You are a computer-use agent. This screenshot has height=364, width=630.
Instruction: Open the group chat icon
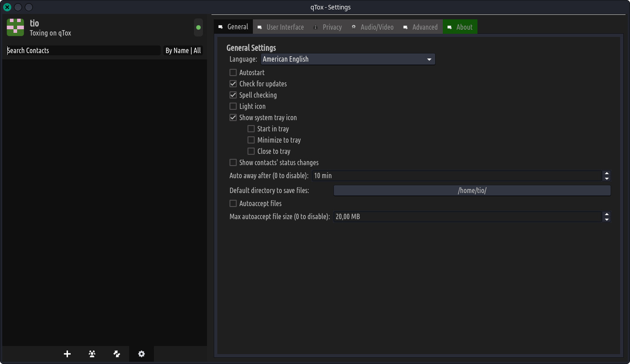[x=92, y=354]
